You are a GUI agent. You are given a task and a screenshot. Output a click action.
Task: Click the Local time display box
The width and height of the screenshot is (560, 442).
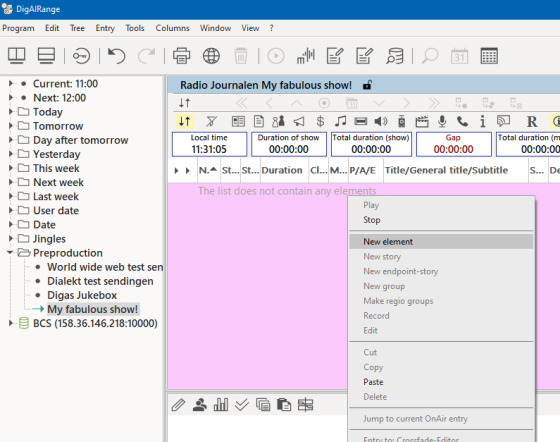[209, 144]
